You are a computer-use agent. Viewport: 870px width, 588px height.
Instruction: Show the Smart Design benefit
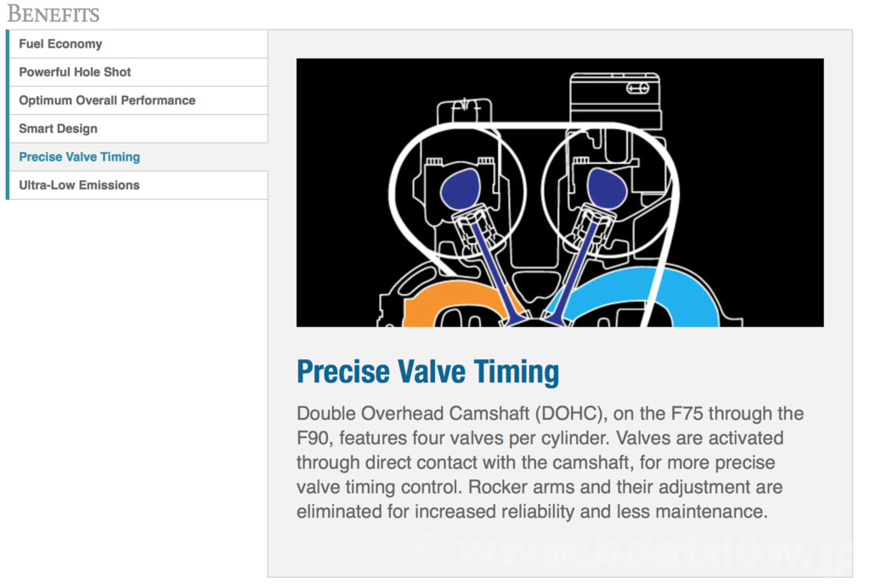pos(58,129)
